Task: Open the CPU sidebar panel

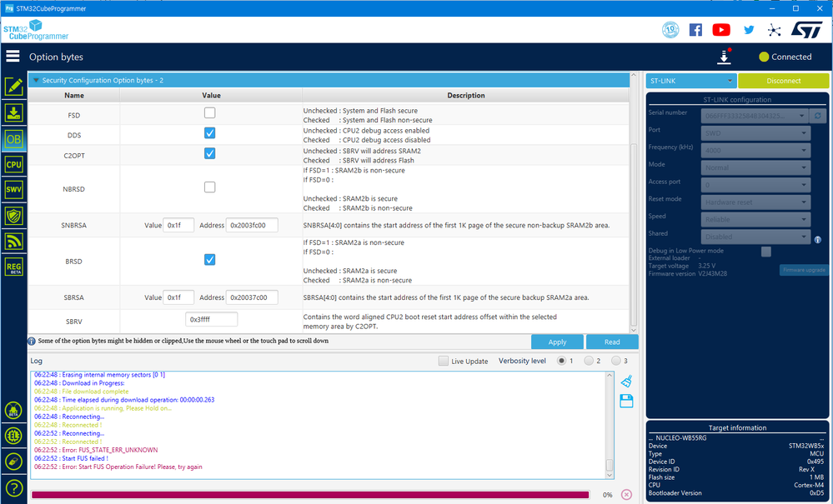Action: pos(14,164)
